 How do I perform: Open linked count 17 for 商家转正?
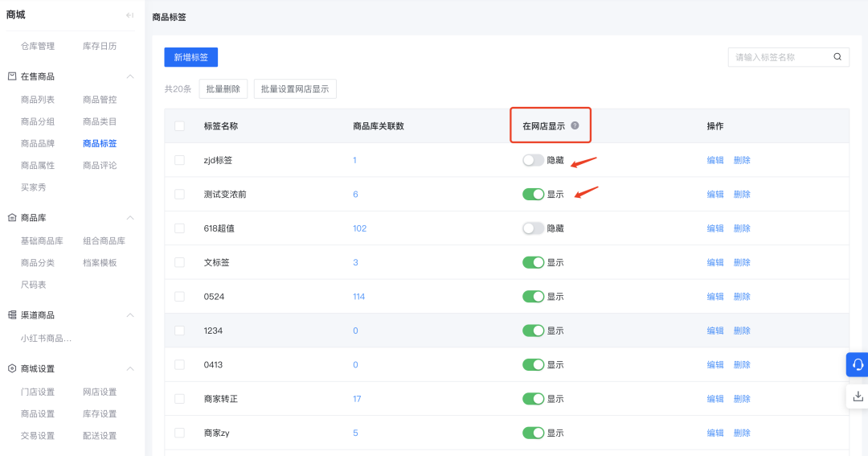click(x=357, y=399)
